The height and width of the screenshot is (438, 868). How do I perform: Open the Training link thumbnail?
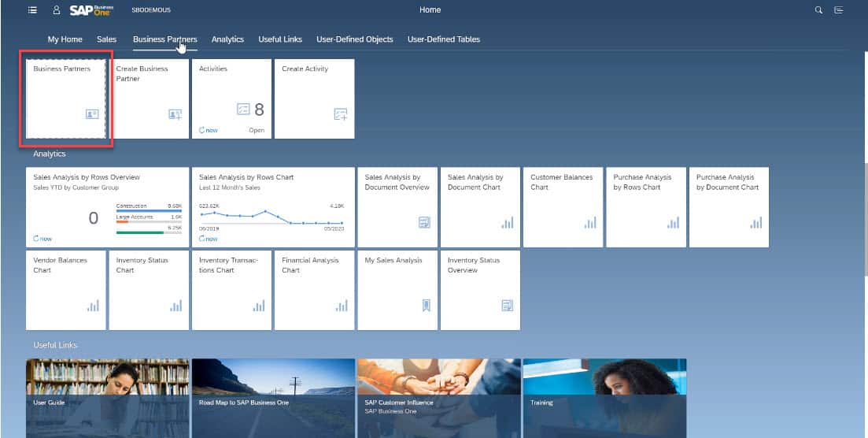coord(604,398)
